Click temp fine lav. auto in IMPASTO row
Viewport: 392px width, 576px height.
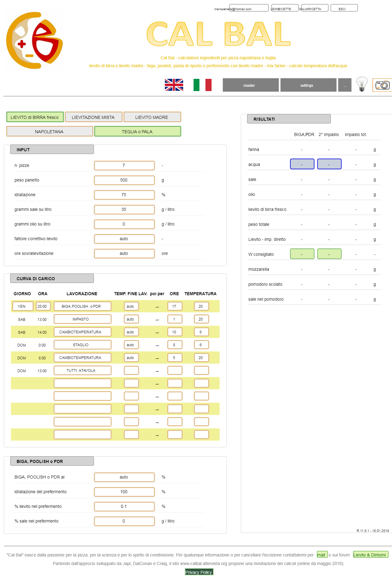(x=131, y=319)
